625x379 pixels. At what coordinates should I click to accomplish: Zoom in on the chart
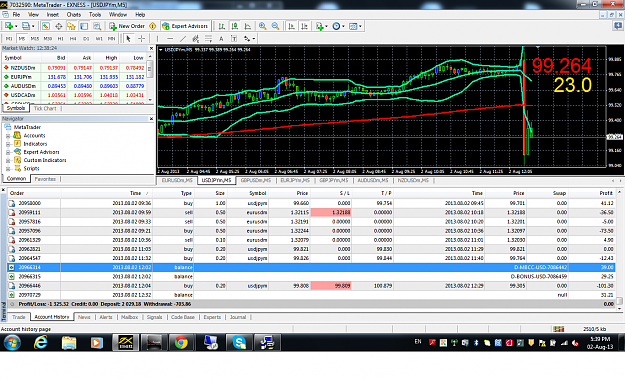263,26
